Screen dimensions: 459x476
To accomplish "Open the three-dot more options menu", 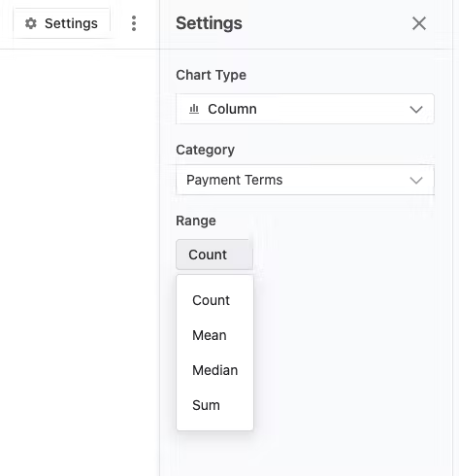I will [134, 23].
